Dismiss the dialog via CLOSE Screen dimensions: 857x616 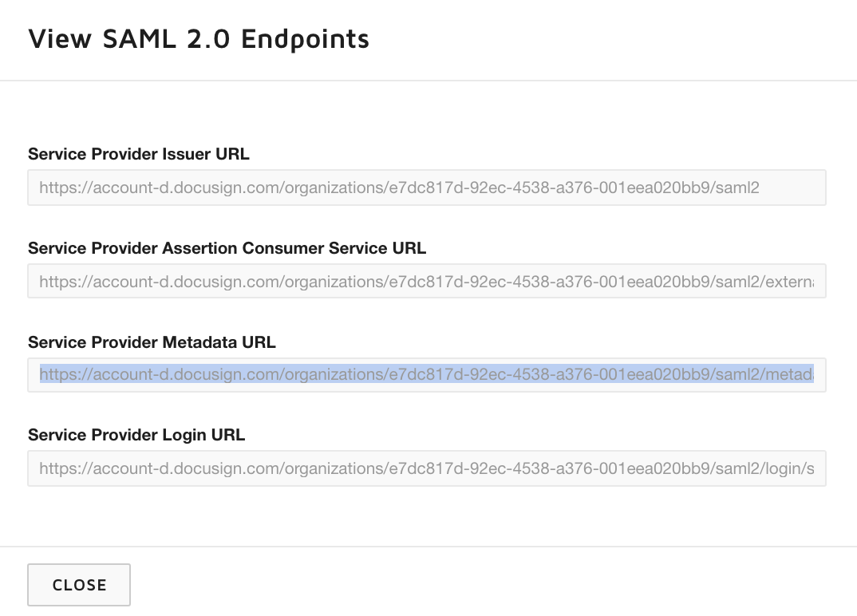(78, 584)
